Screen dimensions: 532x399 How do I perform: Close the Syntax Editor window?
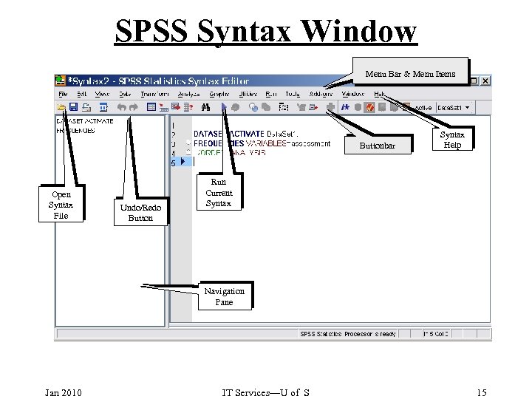pos(485,81)
